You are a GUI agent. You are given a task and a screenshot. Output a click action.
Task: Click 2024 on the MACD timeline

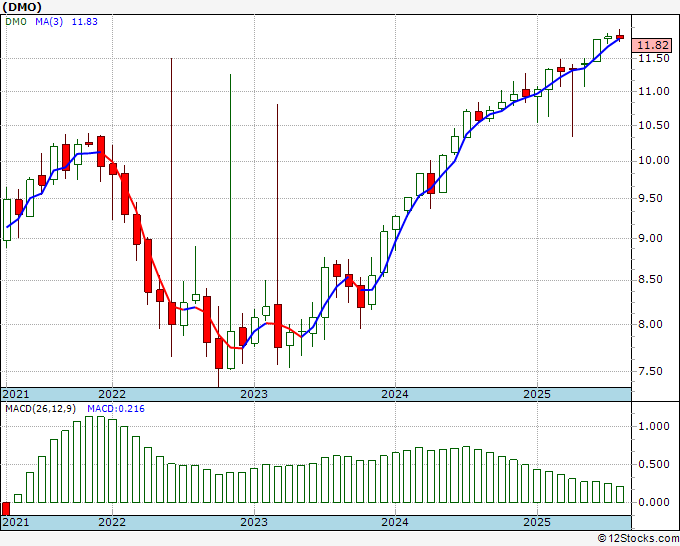(395, 522)
